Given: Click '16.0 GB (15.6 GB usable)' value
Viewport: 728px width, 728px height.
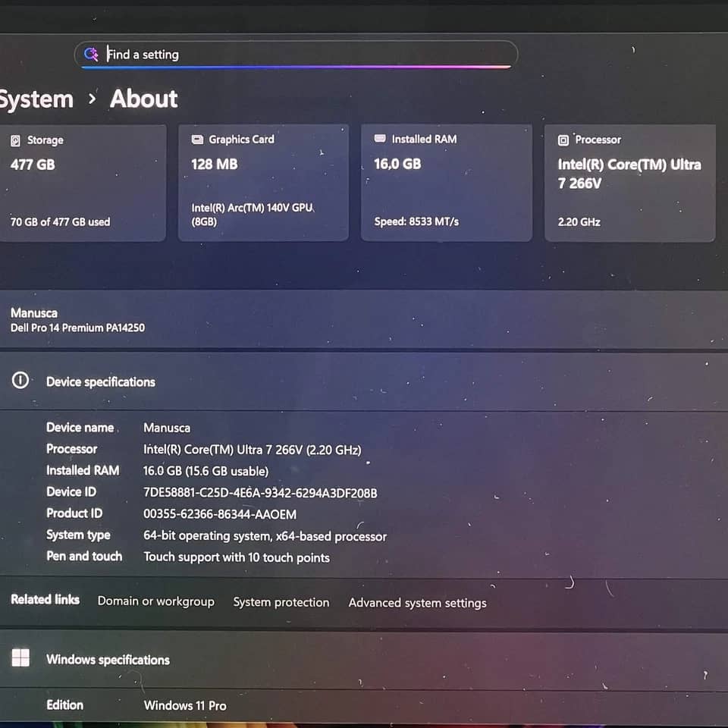Looking at the screenshot, I should click(206, 471).
